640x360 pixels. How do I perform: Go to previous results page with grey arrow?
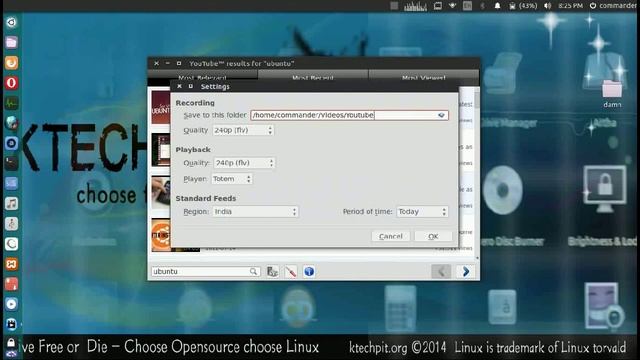tap(441, 271)
